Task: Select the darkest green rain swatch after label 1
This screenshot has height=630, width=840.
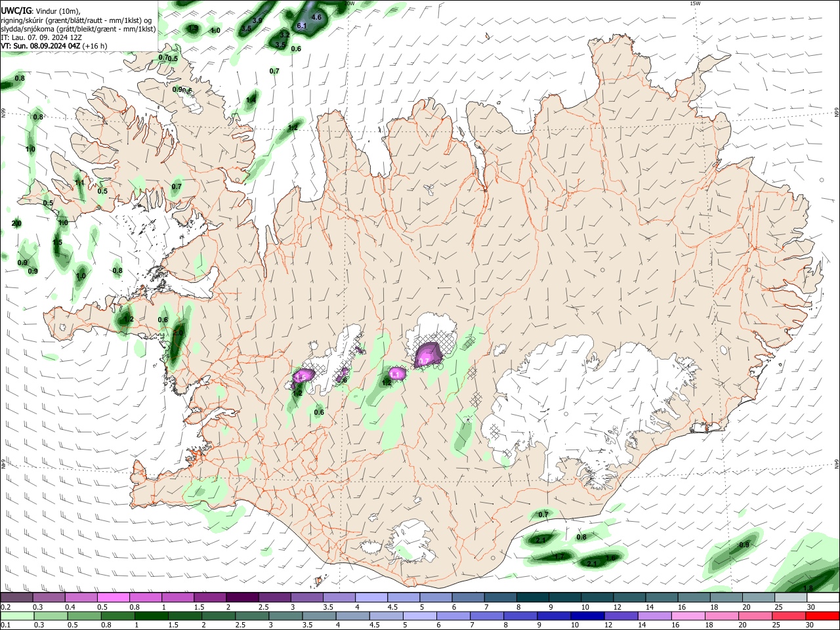Action: coord(151,616)
